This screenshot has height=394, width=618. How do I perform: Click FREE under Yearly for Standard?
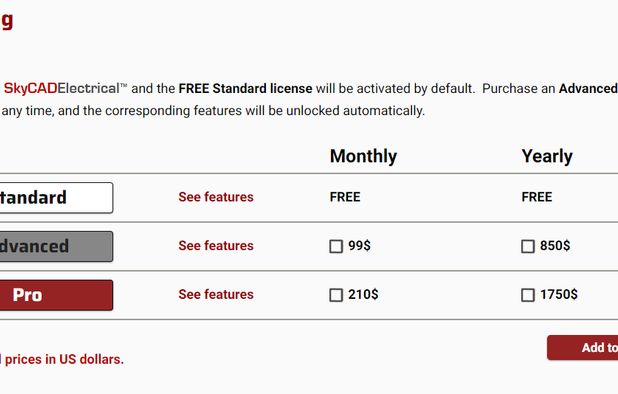coord(537,197)
